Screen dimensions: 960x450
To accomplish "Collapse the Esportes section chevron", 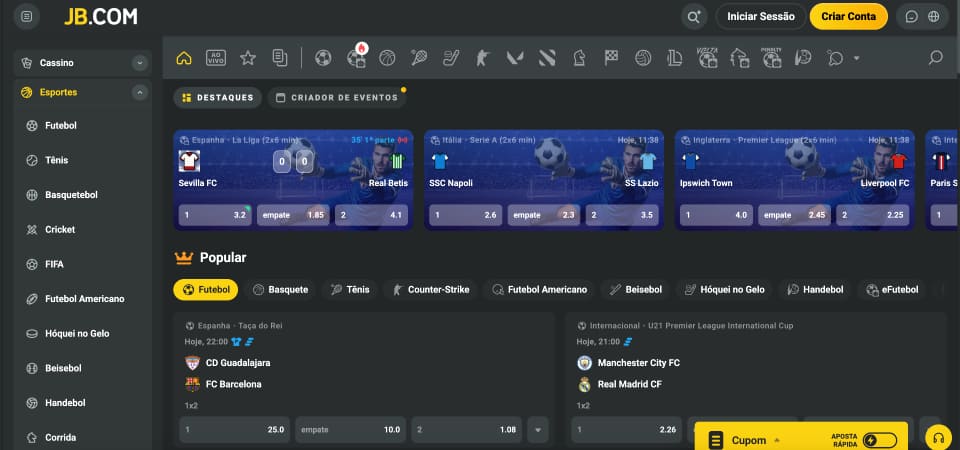I will pyautogui.click(x=140, y=92).
